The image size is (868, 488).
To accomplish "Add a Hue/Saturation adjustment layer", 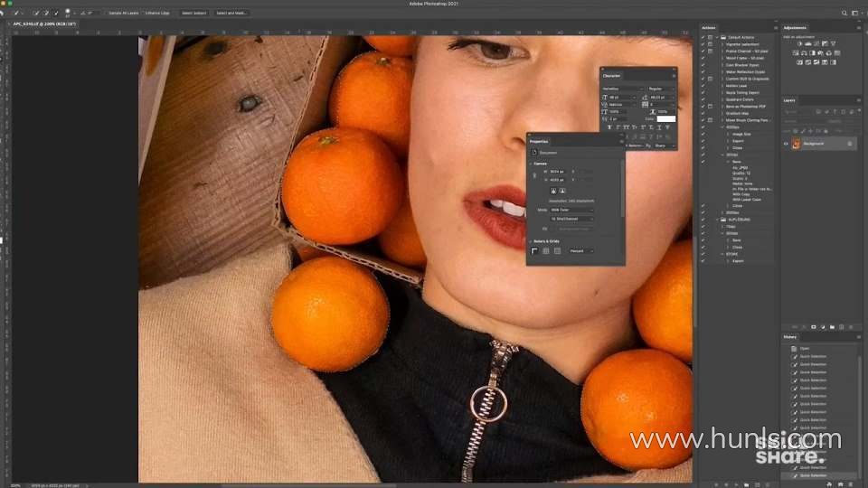I will [796, 53].
